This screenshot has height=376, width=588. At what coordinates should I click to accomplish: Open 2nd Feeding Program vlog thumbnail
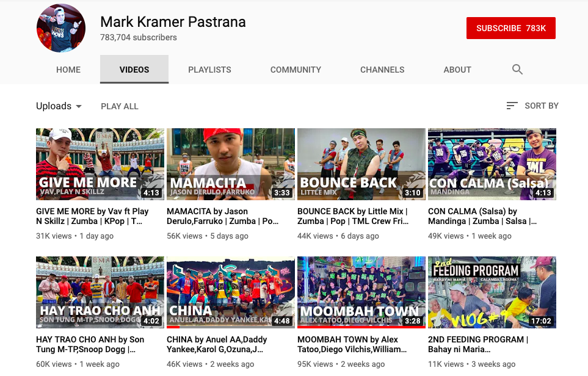click(x=492, y=292)
